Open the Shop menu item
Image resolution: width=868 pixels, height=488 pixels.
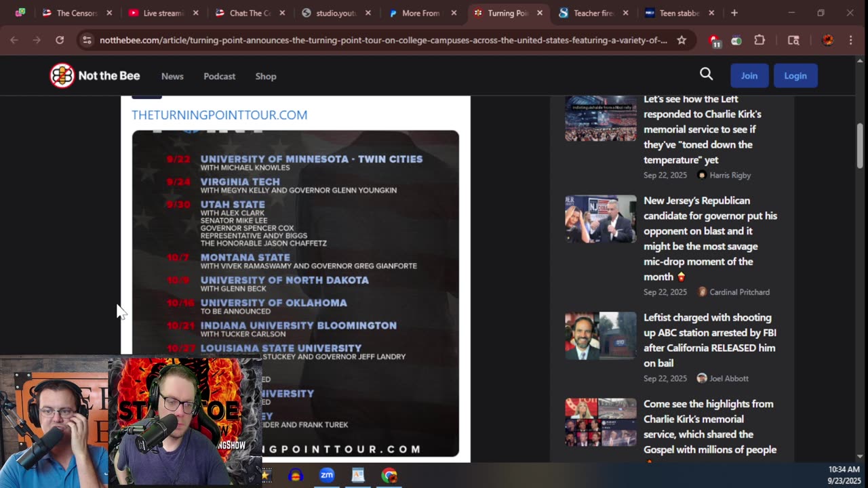[x=266, y=76]
